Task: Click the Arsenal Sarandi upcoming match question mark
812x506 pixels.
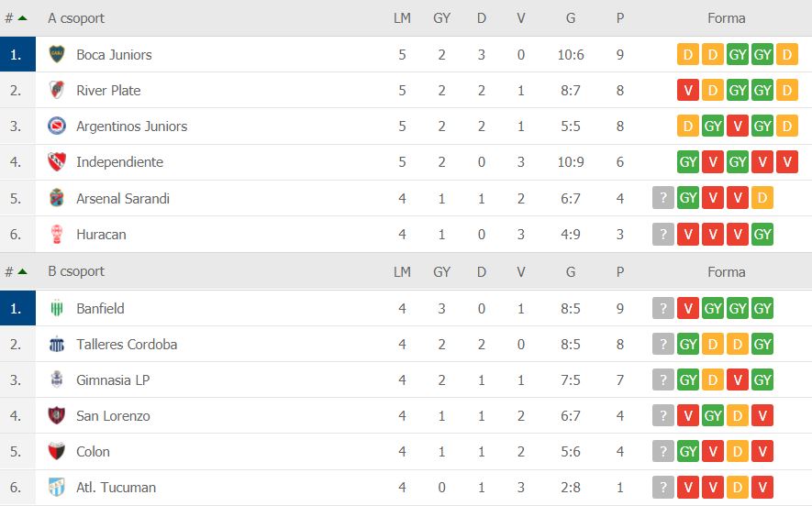Action: [662, 198]
